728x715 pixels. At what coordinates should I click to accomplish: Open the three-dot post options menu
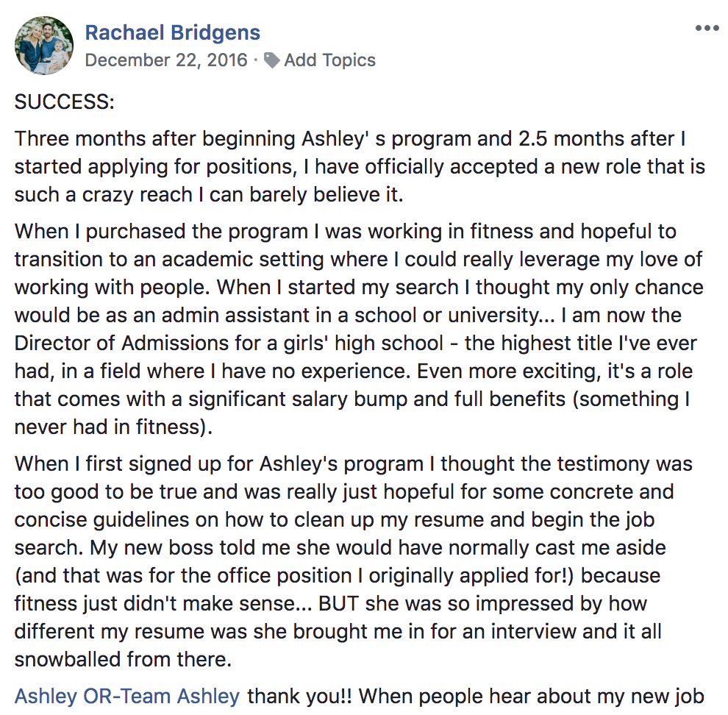point(707,29)
